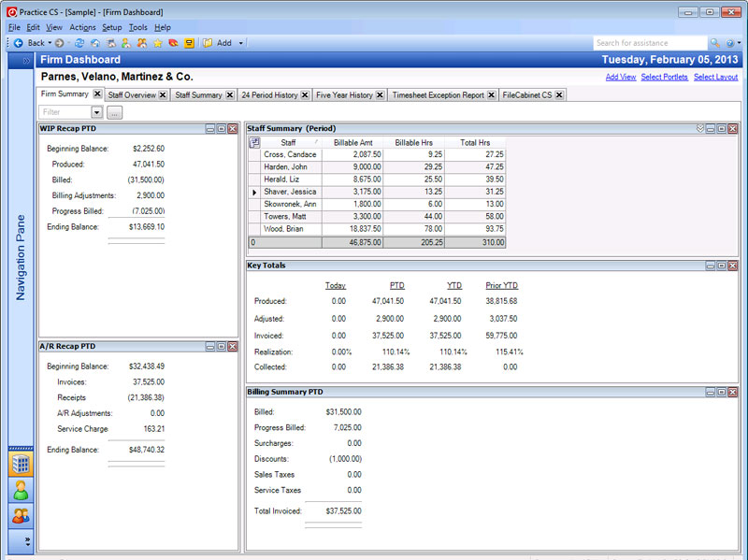This screenshot has width=748, height=560.
Task: Click the star favorites toolbar icon
Action: pos(157,43)
